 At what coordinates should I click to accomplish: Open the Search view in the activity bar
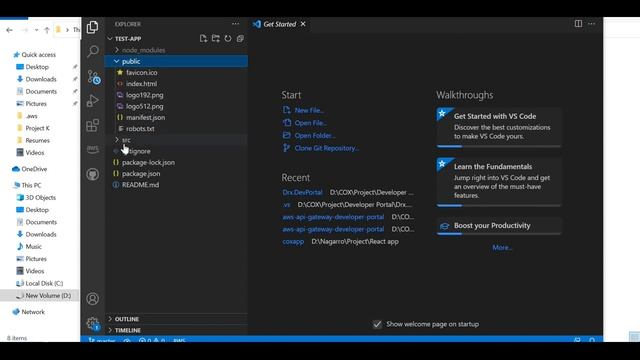click(93, 51)
